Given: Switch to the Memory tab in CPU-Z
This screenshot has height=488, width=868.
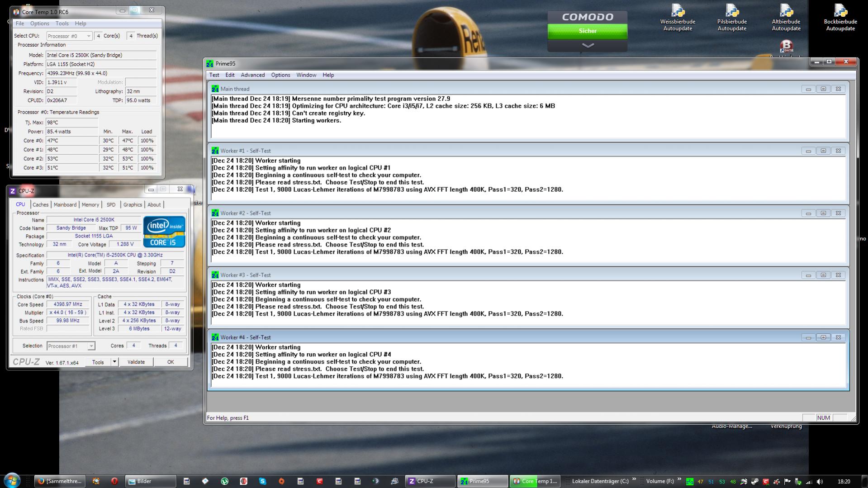Looking at the screenshot, I should [90, 205].
